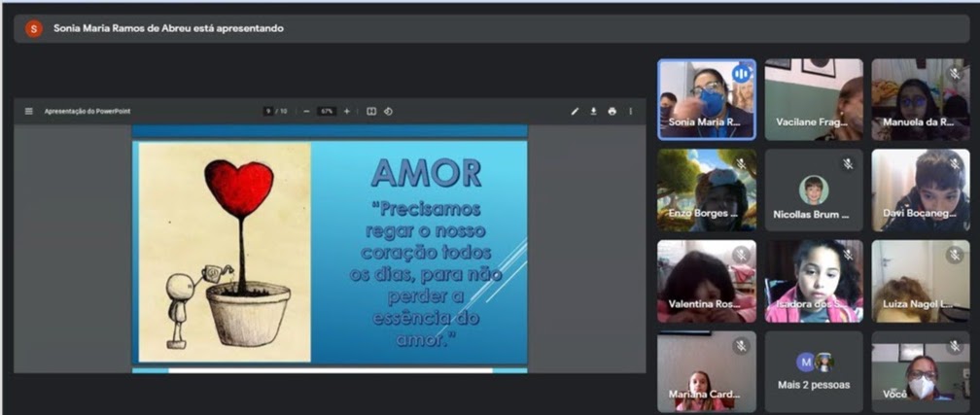Zoom in using the plus icon
The image size is (980, 415).
point(347,111)
